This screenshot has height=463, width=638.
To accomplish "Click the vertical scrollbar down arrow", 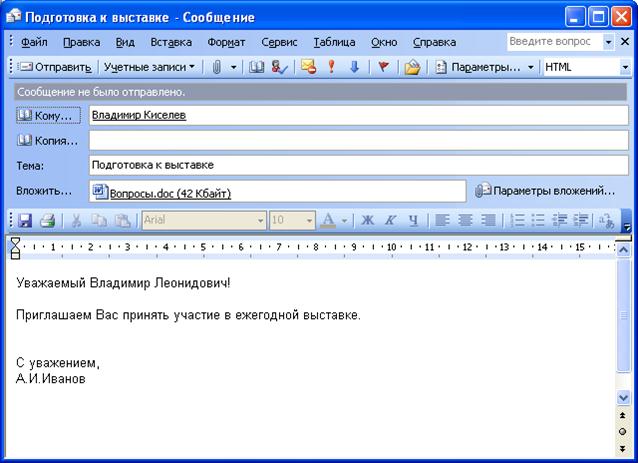I will tap(623, 397).
